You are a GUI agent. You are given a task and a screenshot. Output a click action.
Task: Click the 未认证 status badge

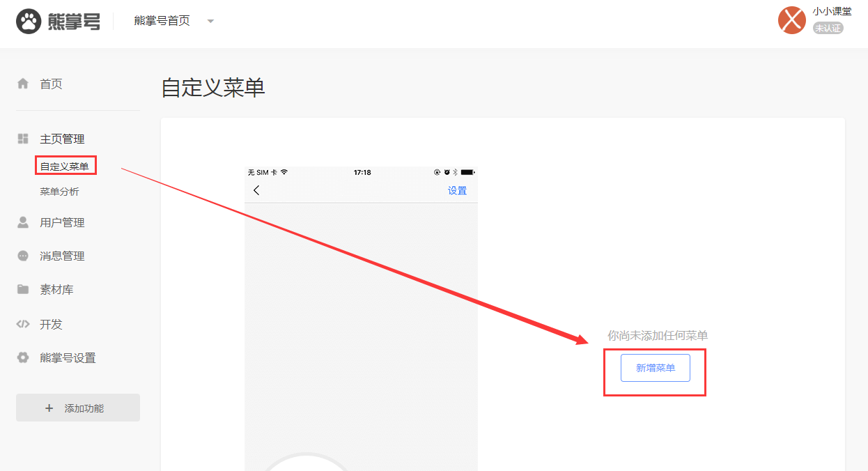(828, 29)
